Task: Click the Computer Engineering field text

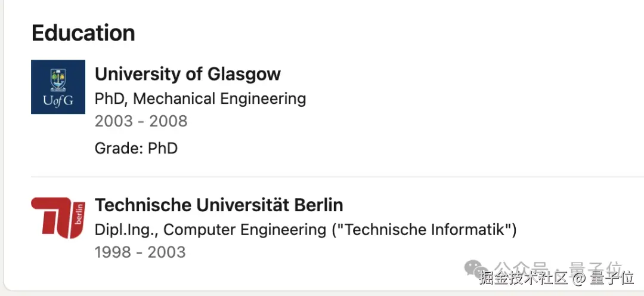Action: [245, 230]
